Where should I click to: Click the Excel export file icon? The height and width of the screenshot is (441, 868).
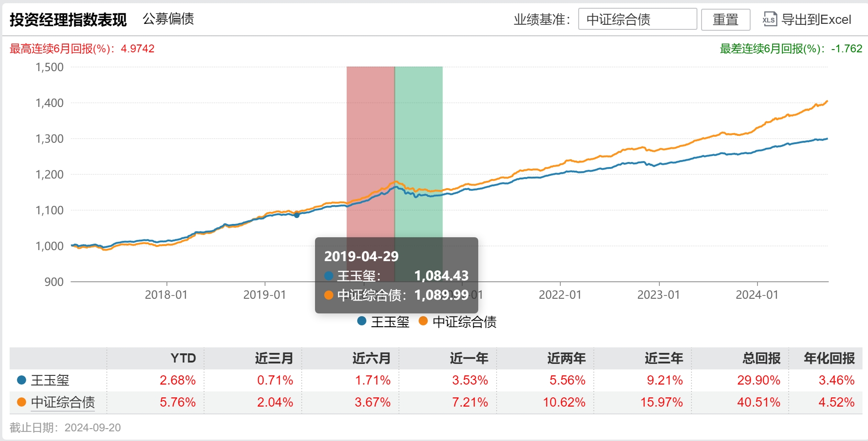point(769,19)
